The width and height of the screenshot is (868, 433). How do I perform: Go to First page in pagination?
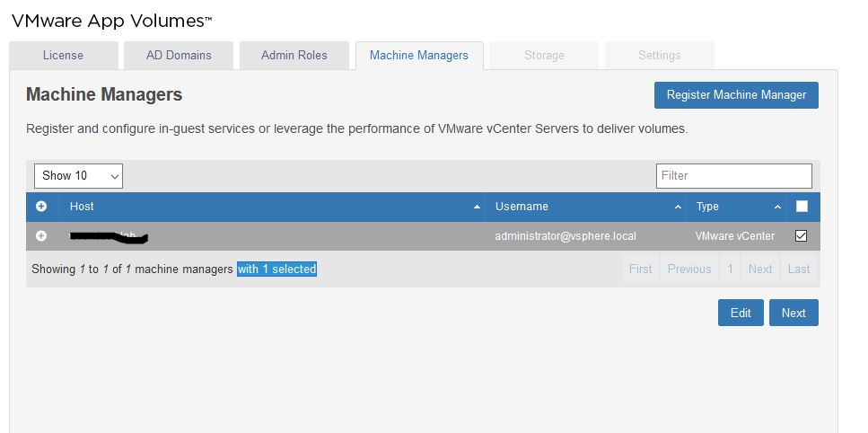tap(641, 270)
